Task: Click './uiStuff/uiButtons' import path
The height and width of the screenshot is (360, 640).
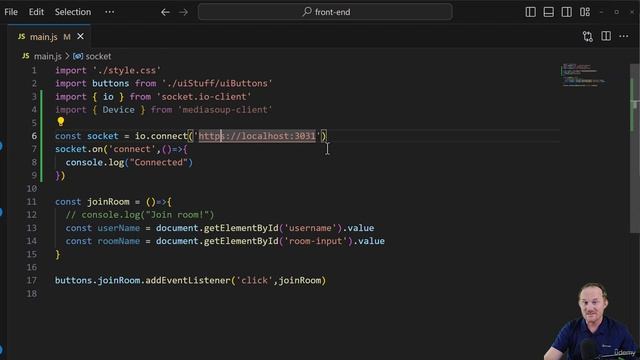Action: pos(217,84)
